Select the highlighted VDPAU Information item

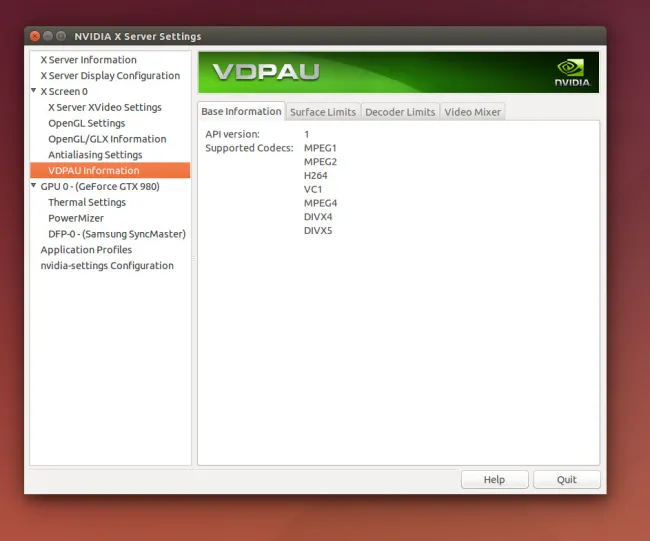[93, 171]
